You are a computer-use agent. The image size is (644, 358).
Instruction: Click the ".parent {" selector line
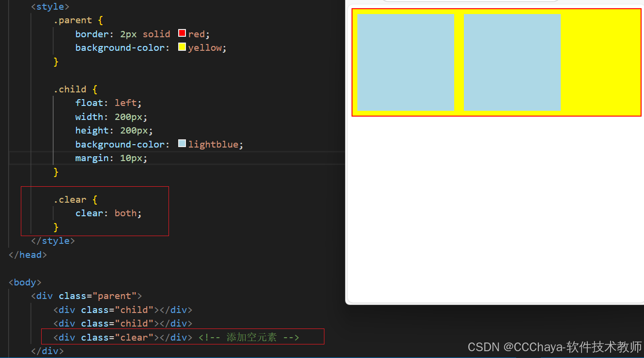[78, 20]
